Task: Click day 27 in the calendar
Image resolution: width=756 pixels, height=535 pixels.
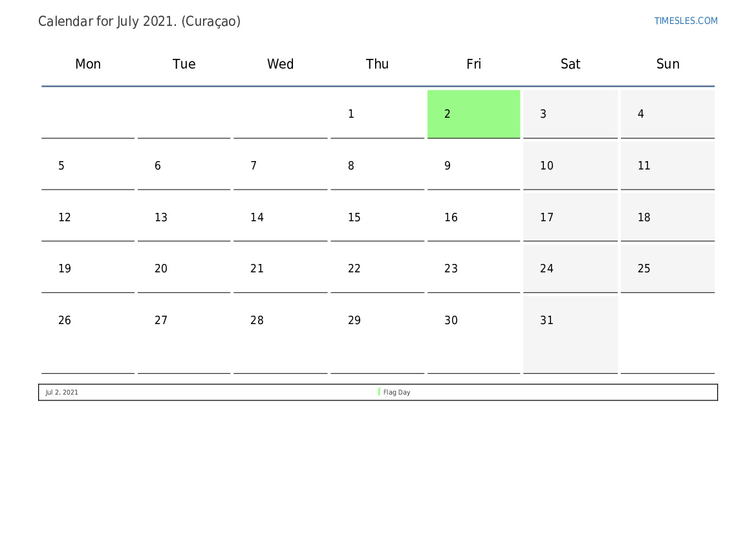Action: 184,334
